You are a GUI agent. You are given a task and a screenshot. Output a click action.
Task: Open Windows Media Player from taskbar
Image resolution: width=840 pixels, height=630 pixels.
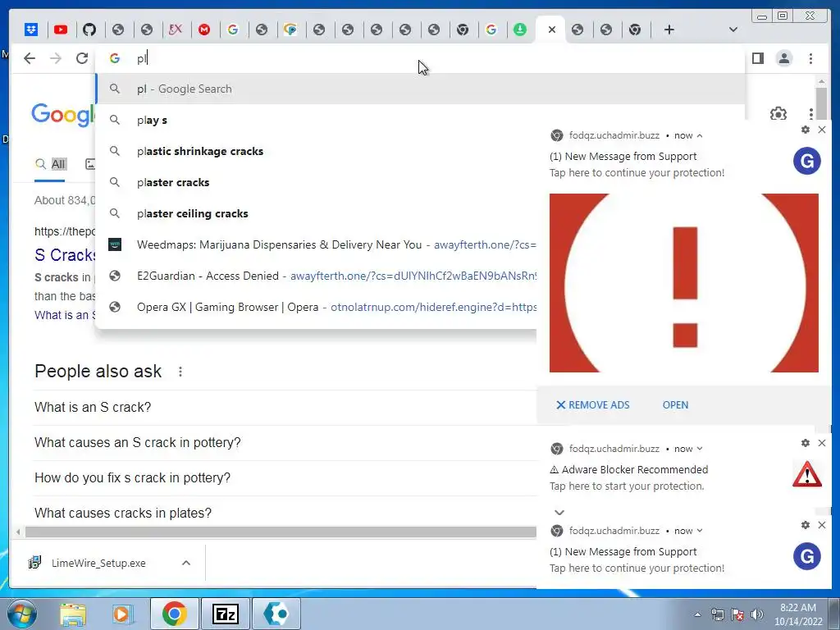(121, 614)
